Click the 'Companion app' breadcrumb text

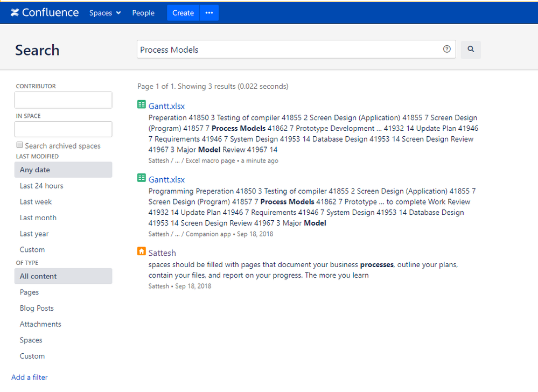click(x=208, y=234)
